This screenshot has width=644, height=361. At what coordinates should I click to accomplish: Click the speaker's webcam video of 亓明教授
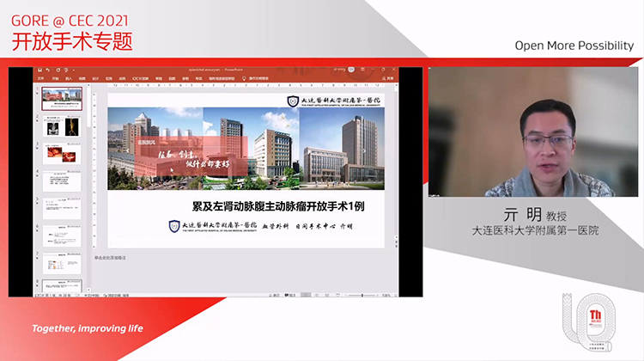pyautogui.click(x=533, y=132)
